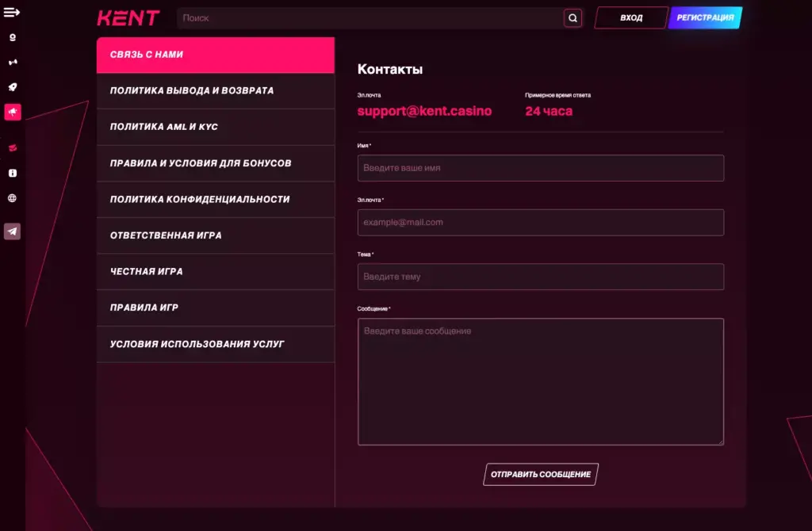This screenshot has width=812, height=531.
Task: Click the info icon in the sidebar
Action: tap(11, 173)
